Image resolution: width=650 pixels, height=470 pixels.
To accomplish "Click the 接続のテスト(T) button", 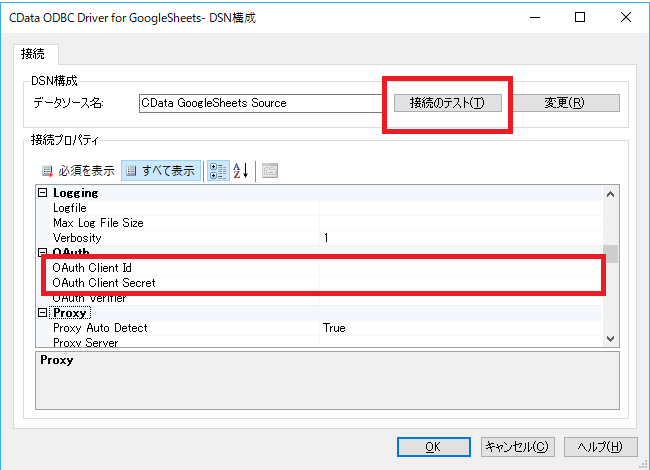I will pos(448,103).
